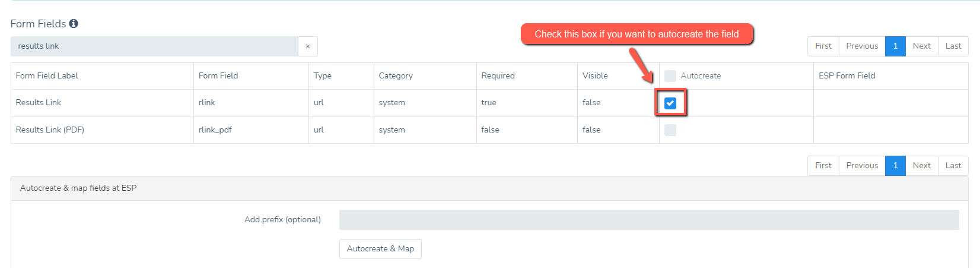Viewport: 980px width, 268px height.
Task: Select Previous in bottom pagination
Action: coord(862,166)
